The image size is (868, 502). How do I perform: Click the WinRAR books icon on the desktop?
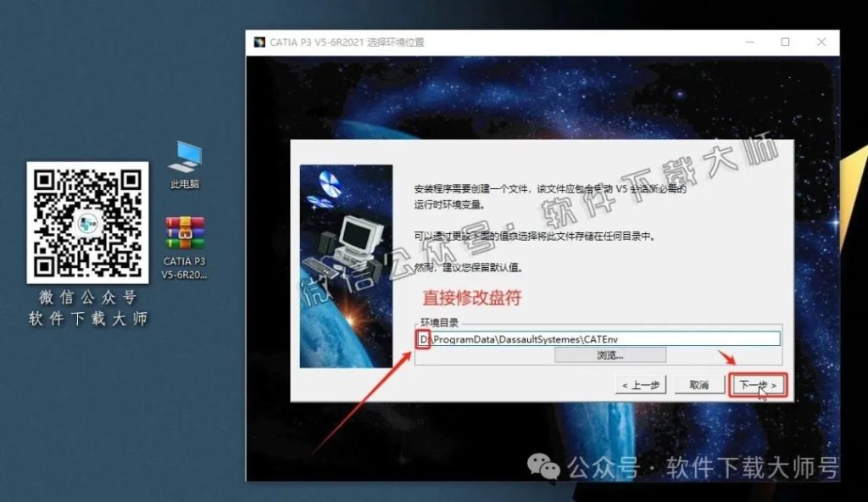click(x=184, y=234)
